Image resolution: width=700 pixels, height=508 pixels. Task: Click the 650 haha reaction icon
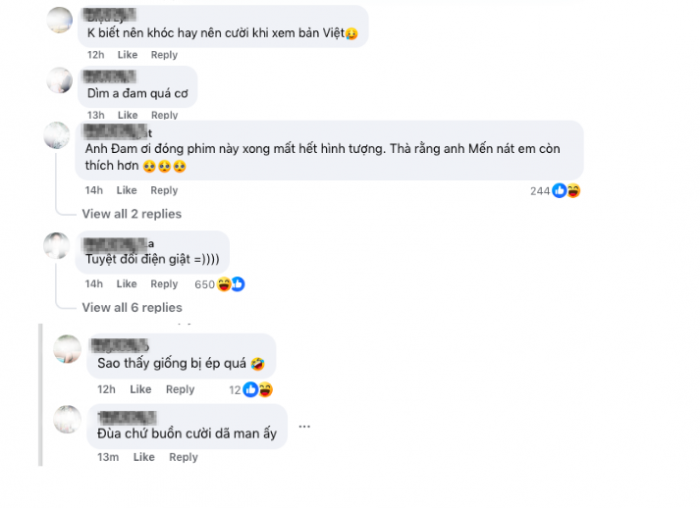pyautogui.click(x=224, y=284)
